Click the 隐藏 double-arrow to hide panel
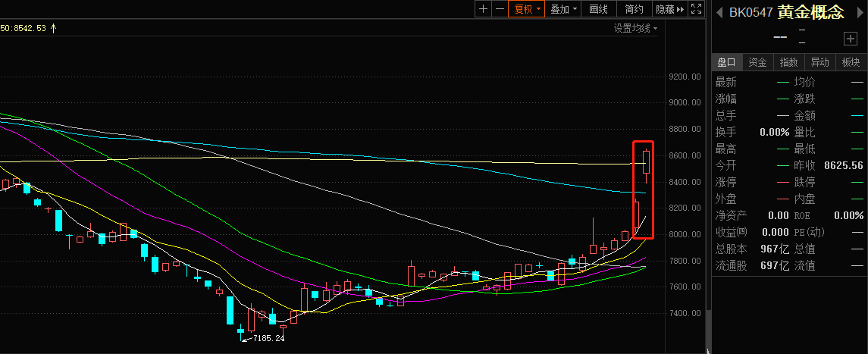 click(670, 9)
